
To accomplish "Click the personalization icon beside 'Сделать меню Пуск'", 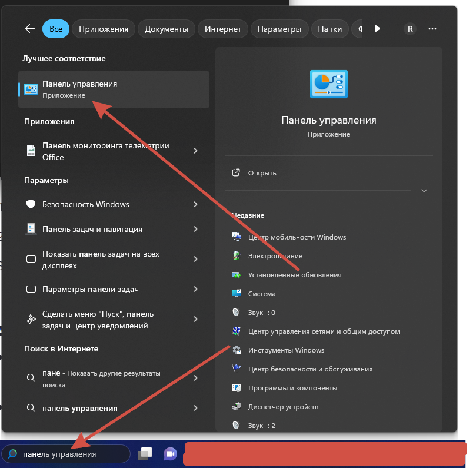I will (x=31, y=319).
